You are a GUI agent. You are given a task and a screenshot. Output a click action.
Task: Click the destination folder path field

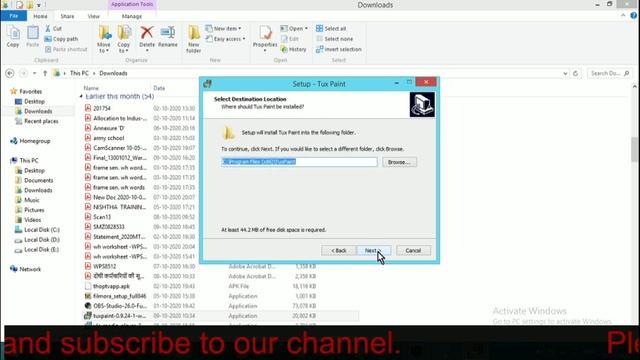[299, 162]
